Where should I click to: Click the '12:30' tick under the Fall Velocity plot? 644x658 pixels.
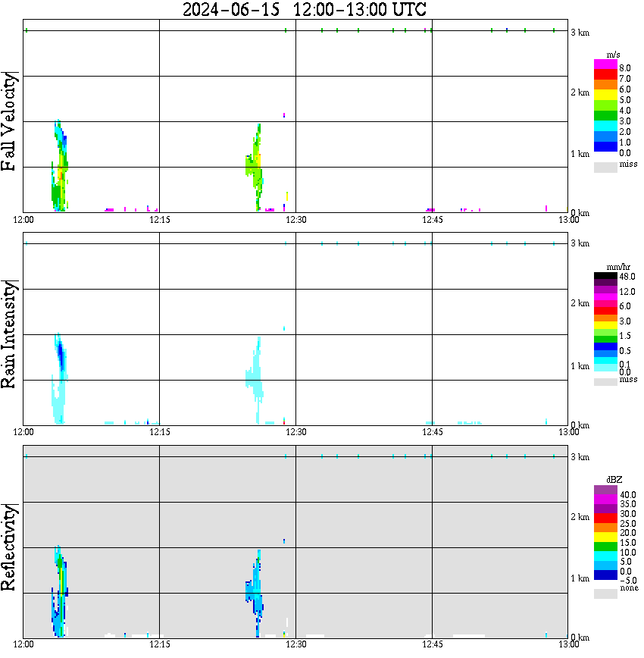tap(295, 220)
